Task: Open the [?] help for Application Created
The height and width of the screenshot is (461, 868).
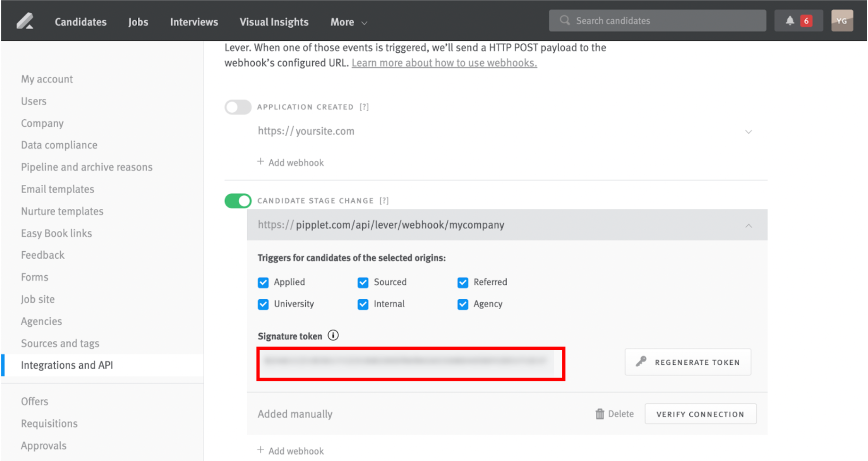Action: 364,107
